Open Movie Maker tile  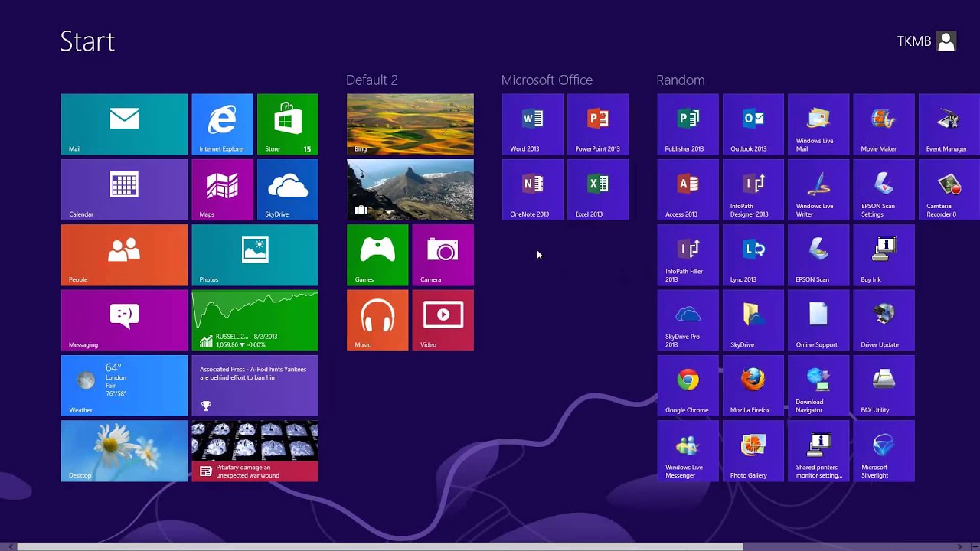pos(884,125)
